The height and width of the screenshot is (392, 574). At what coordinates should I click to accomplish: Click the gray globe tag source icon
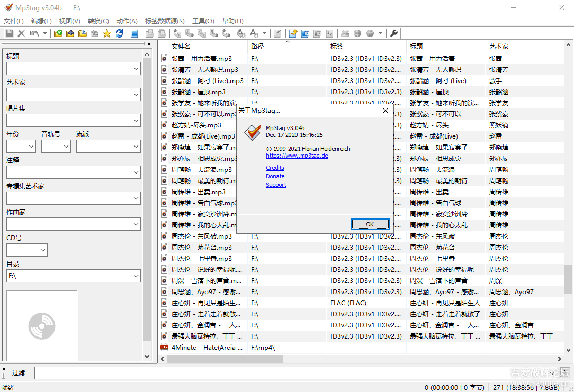(370, 33)
